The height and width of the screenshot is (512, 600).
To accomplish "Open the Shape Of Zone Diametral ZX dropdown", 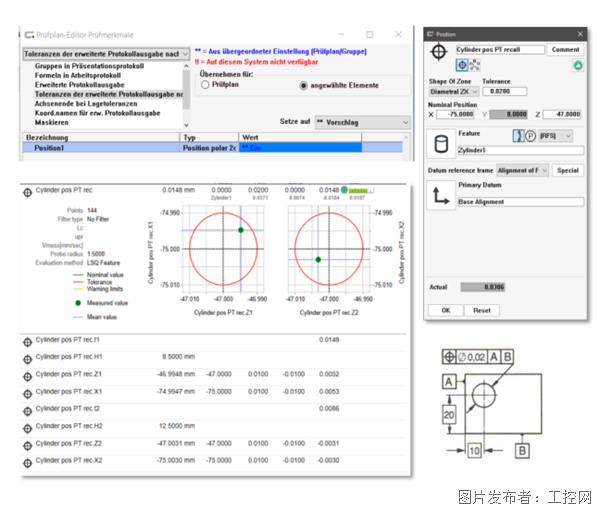I will (x=452, y=90).
